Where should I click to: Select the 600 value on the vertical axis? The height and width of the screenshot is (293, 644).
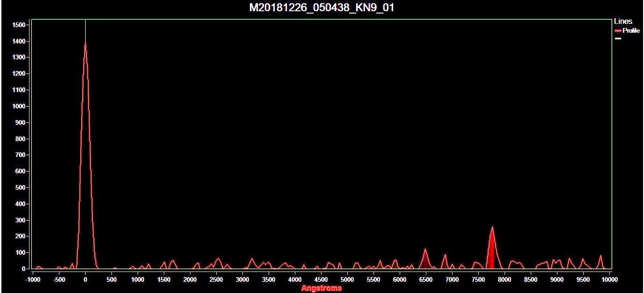click(x=21, y=172)
